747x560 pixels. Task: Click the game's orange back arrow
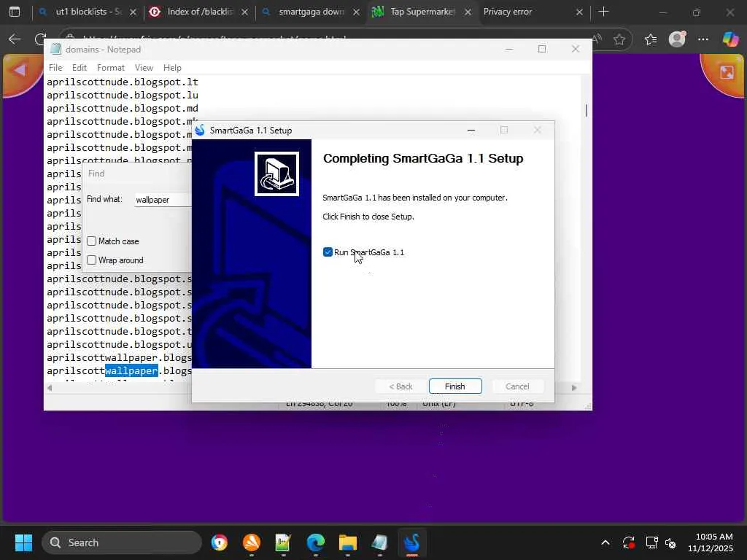click(x=19, y=71)
